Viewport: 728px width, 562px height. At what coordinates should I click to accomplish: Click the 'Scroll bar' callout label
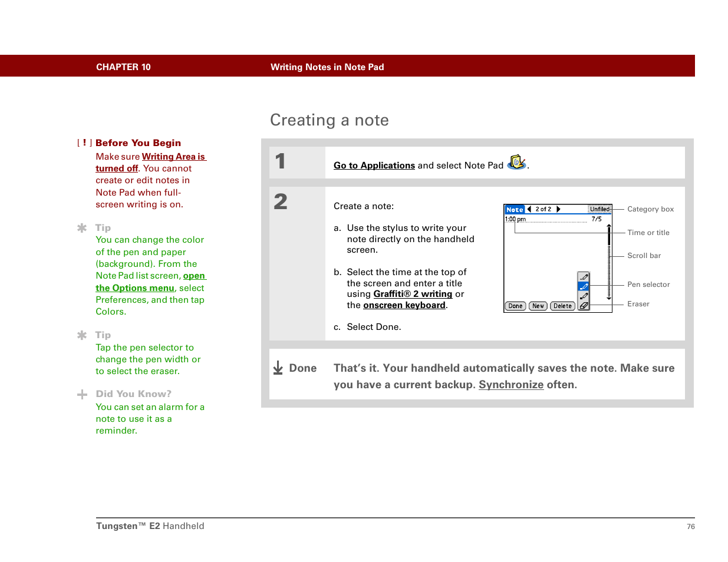click(644, 256)
